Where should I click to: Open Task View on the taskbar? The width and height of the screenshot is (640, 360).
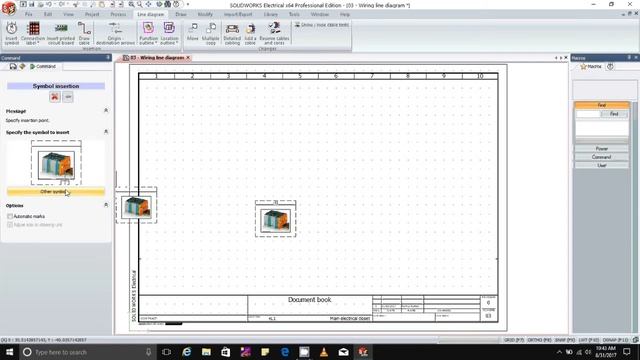[x=167, y=352]
